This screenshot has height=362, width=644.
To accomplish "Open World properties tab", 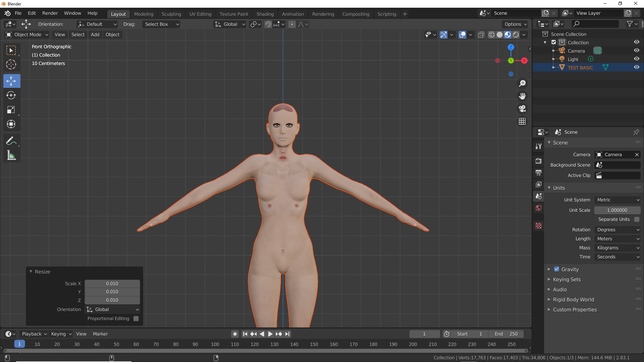I will [538, 208].
